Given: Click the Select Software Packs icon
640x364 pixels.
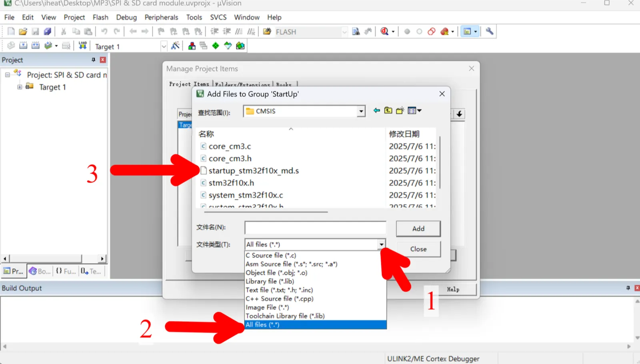Looking at the screenshot, I should tap(228, 46).
